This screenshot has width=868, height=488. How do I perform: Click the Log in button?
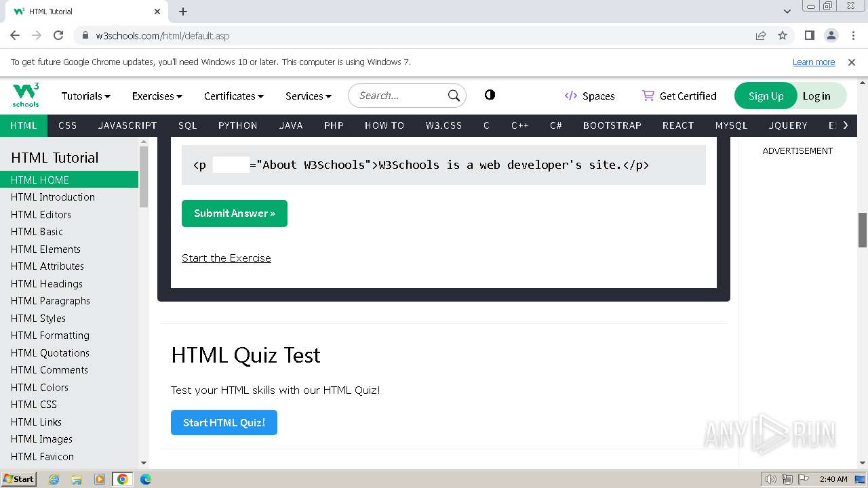click(816, 96)
